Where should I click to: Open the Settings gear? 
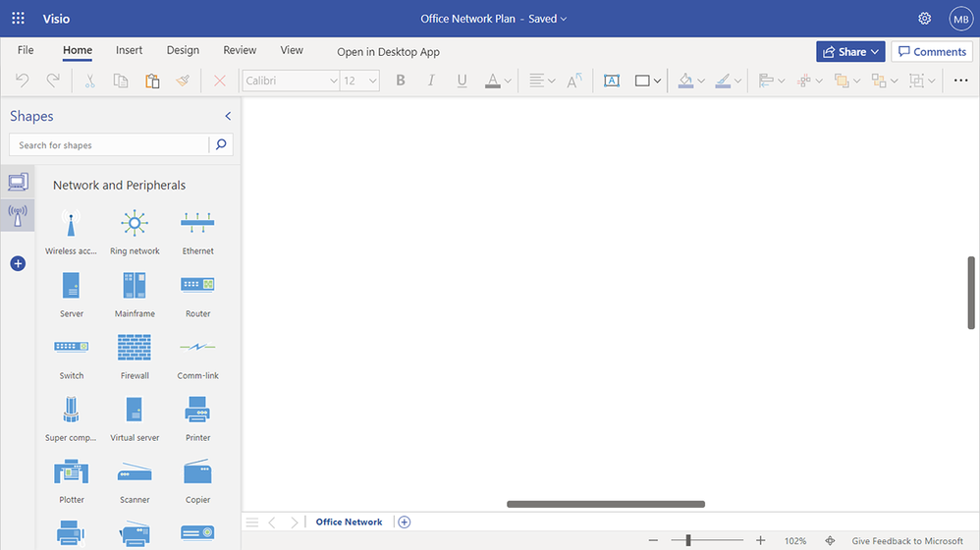coord(924,19)
